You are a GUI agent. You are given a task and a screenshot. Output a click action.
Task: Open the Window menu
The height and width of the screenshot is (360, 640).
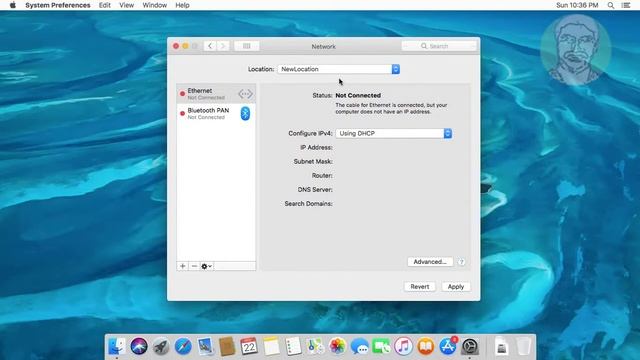[x=155, y=5]
